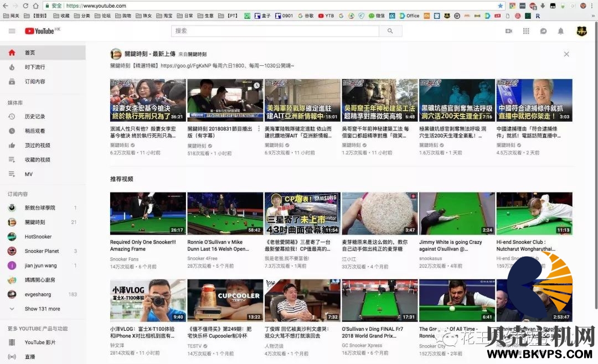This screenshot has height=364, width=598.
Task: Open Required Only One Snooker video title
Action: tap(143, 246)
